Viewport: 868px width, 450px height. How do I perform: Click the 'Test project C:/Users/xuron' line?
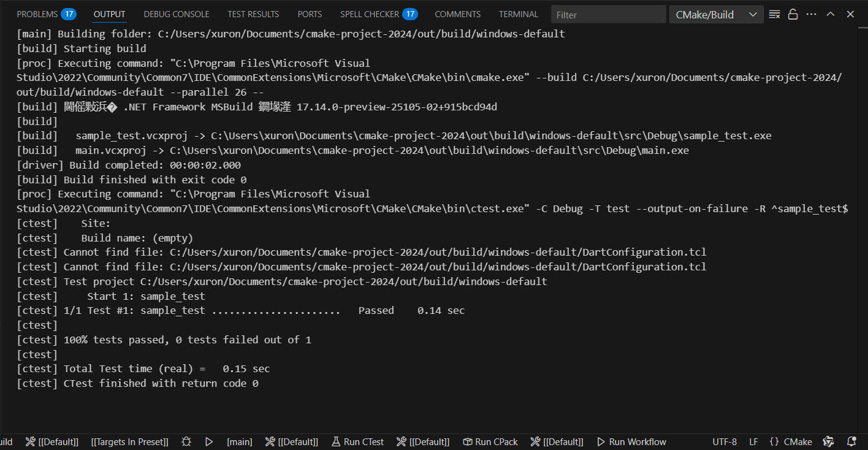(282, 281)
